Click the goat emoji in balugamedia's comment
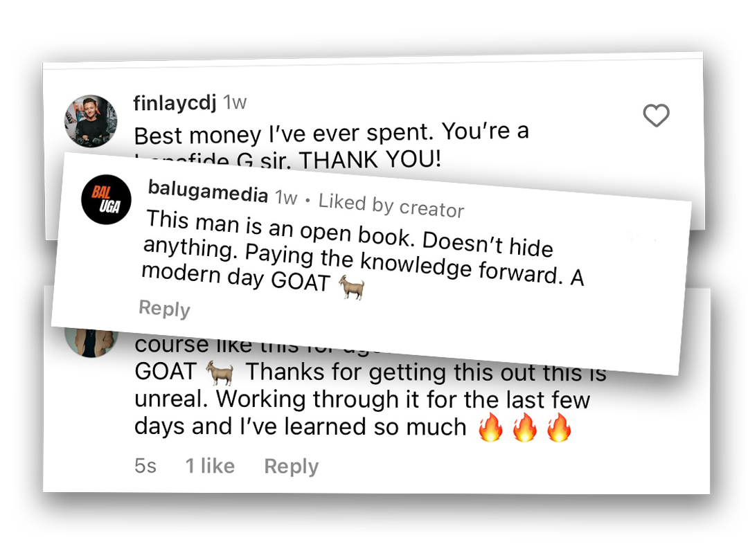 tap(352, 287)
